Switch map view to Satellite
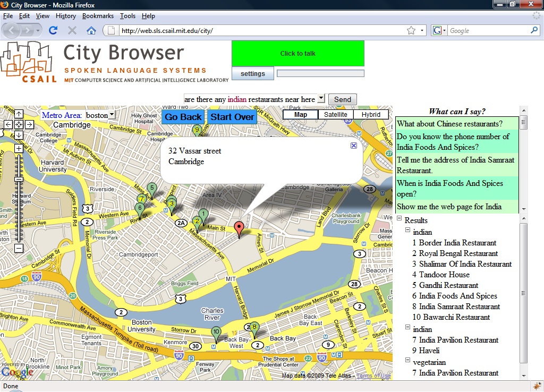Viewport: 544px width, 392px height. pyautogui.click(x=336, y=115)
